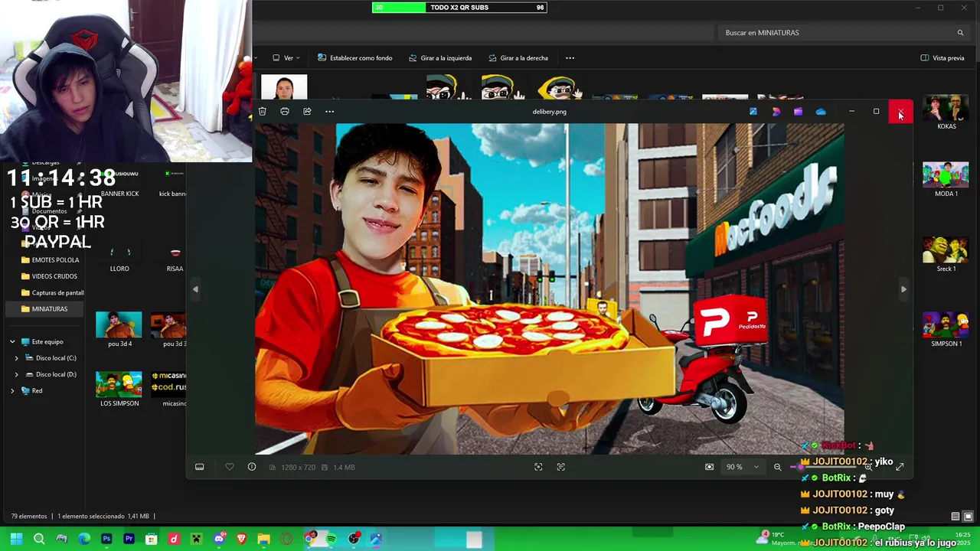Open Premiere Pro from taskbar
Viewport: 980px width, 551px height.
point(129,539)
